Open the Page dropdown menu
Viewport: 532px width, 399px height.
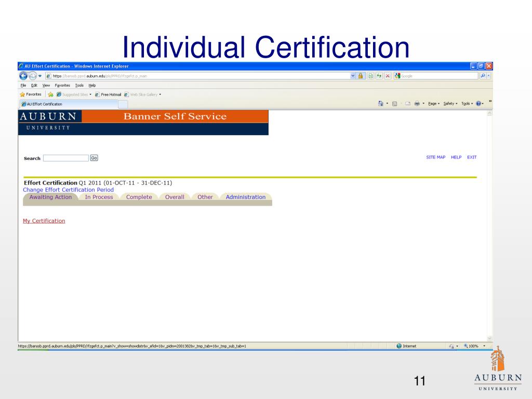434,103
